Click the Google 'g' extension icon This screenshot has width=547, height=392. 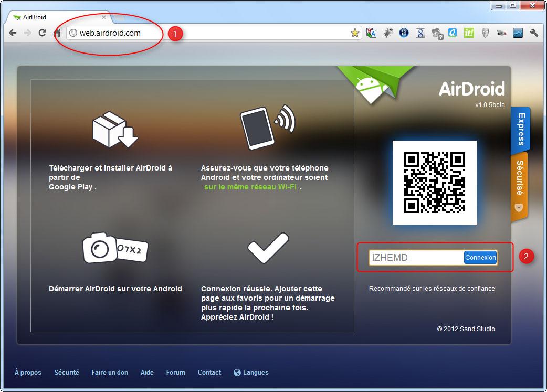420,33
